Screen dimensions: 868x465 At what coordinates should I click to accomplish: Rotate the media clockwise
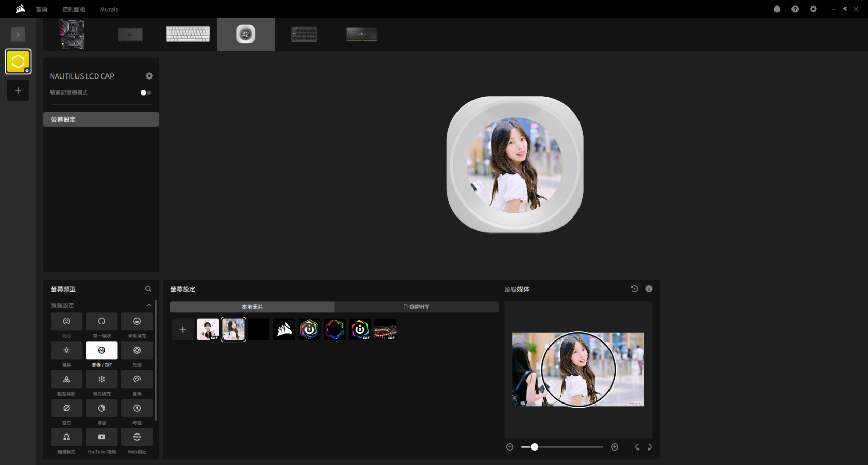(649, 447)
